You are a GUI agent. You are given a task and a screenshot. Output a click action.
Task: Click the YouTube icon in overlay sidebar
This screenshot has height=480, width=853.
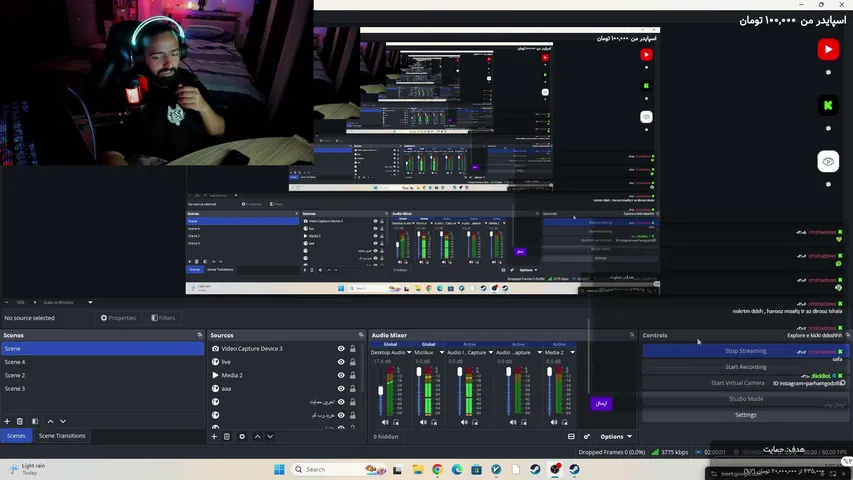pos(828,50)
